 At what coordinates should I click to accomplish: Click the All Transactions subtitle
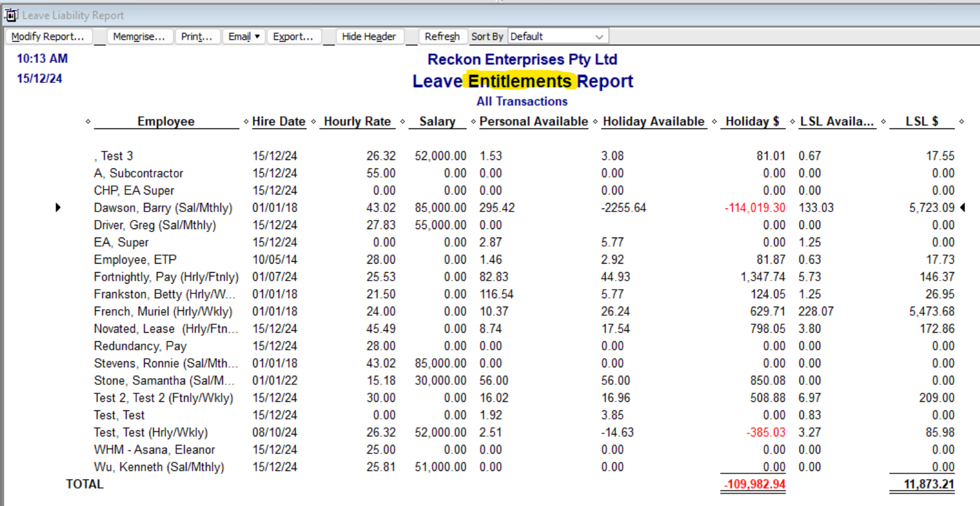[522, 101]
